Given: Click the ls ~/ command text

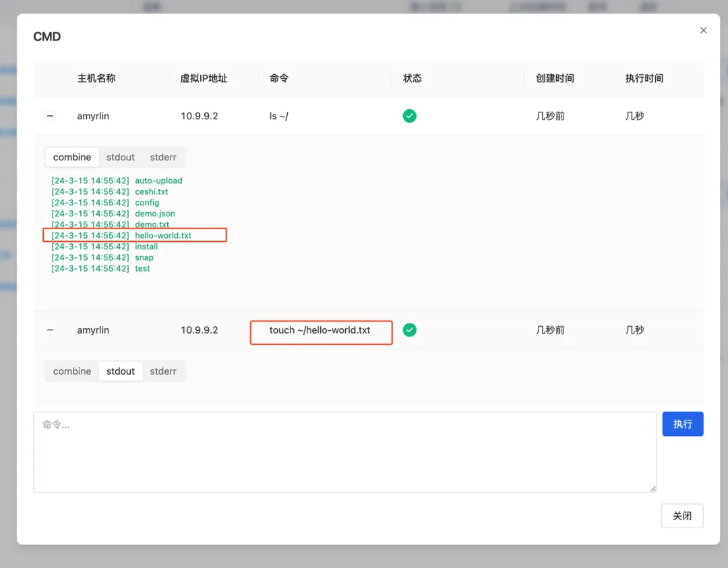Looking at the screenshot, I should pyautogui.click(x=278, y=116).
